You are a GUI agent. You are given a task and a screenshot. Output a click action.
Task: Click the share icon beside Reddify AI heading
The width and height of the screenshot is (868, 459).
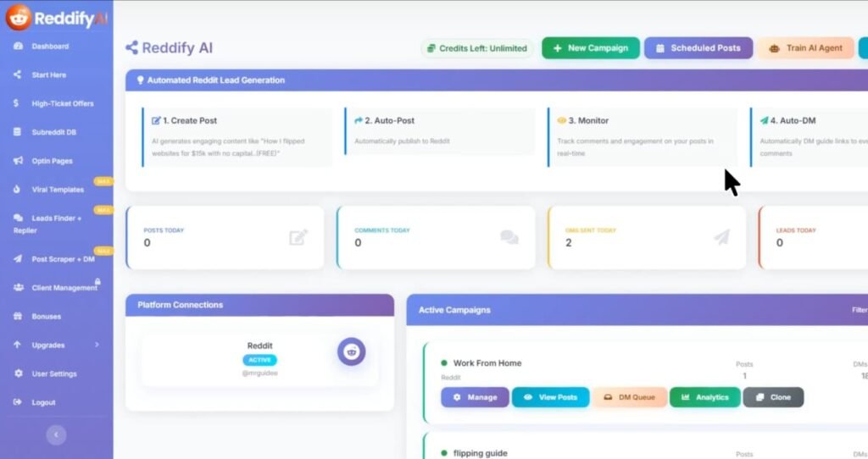tap(131, 48)
